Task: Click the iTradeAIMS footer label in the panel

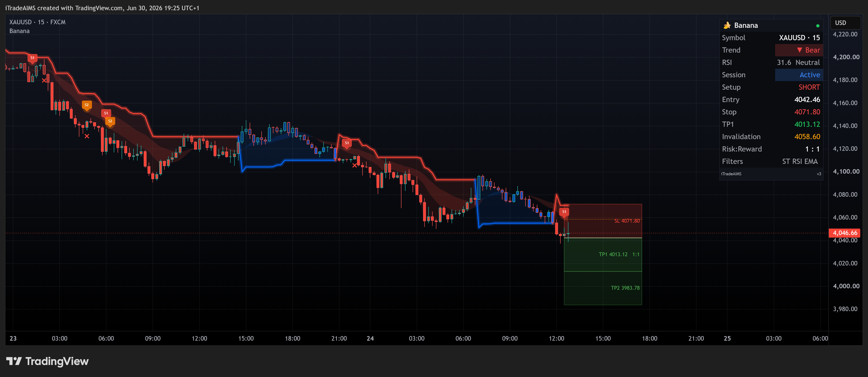Action: click(731, 174)
